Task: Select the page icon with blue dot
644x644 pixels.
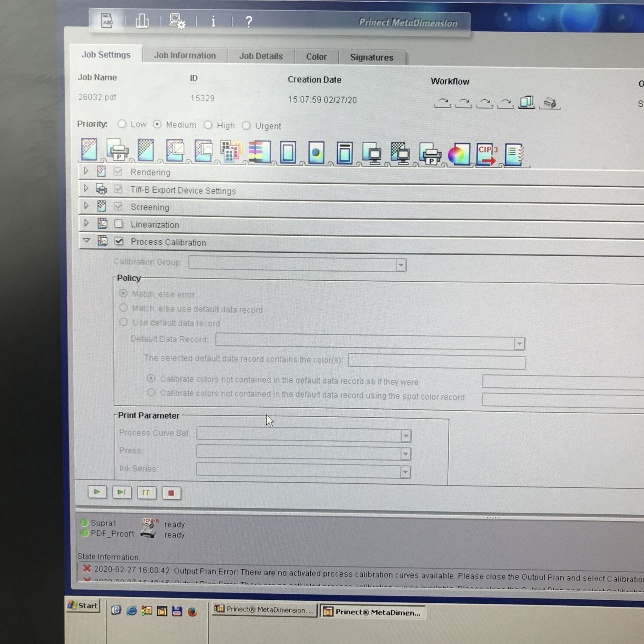Action: tap(316, 153)
